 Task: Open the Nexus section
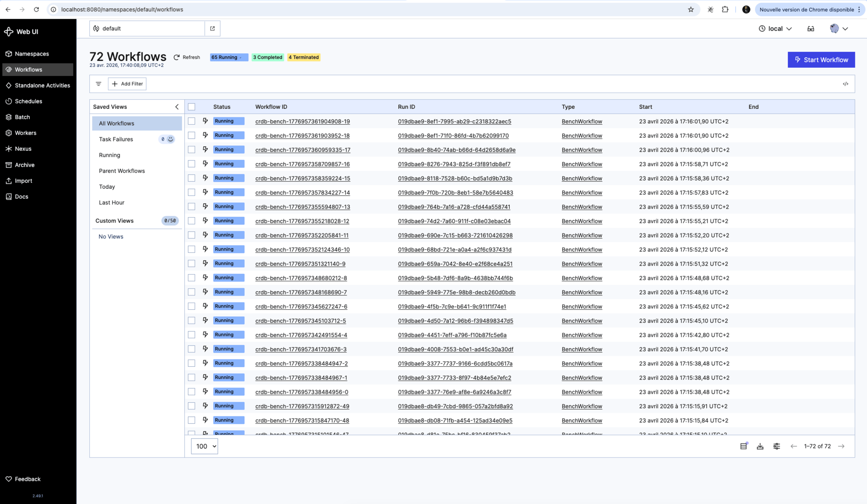tap(22, 148)
